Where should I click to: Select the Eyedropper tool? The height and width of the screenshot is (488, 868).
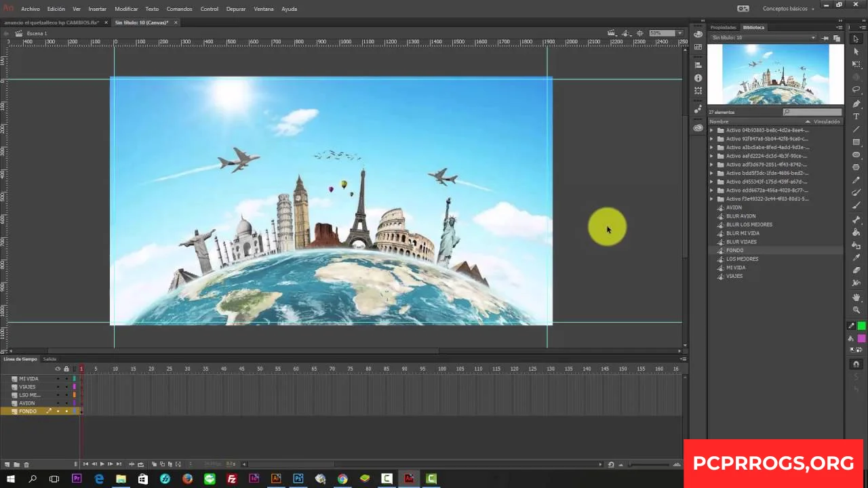click(x=856, y=258)
